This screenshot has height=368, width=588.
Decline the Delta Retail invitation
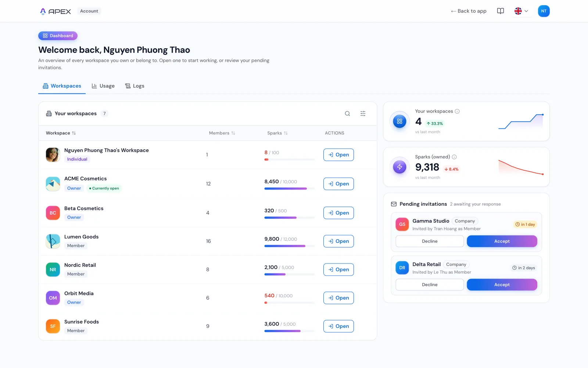click(430, 285)
